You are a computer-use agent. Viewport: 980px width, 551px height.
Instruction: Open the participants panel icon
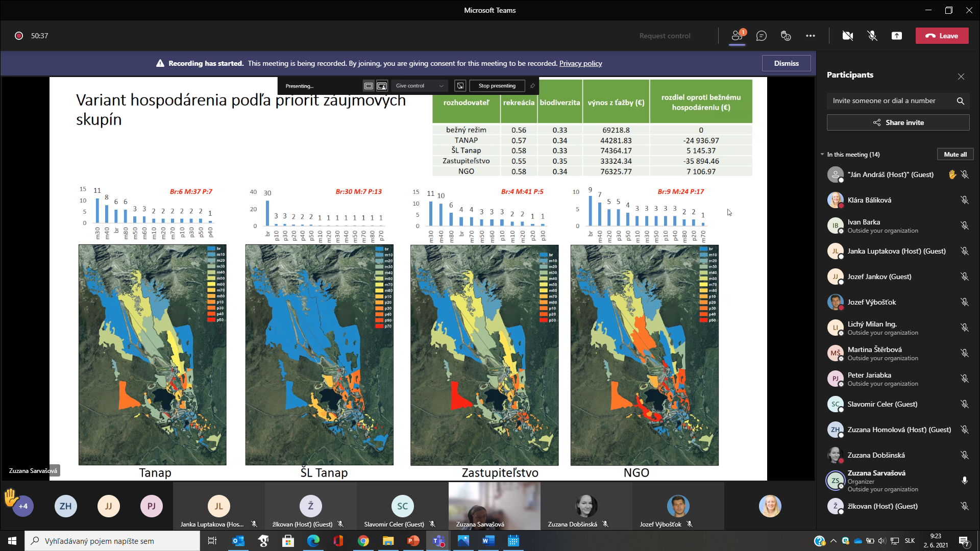click(737, 36)
